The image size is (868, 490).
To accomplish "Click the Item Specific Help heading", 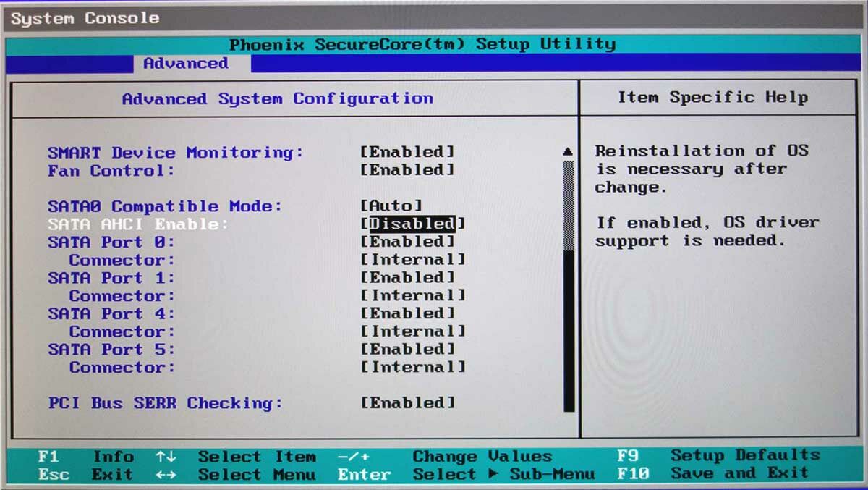I will [x=712, y=98].
